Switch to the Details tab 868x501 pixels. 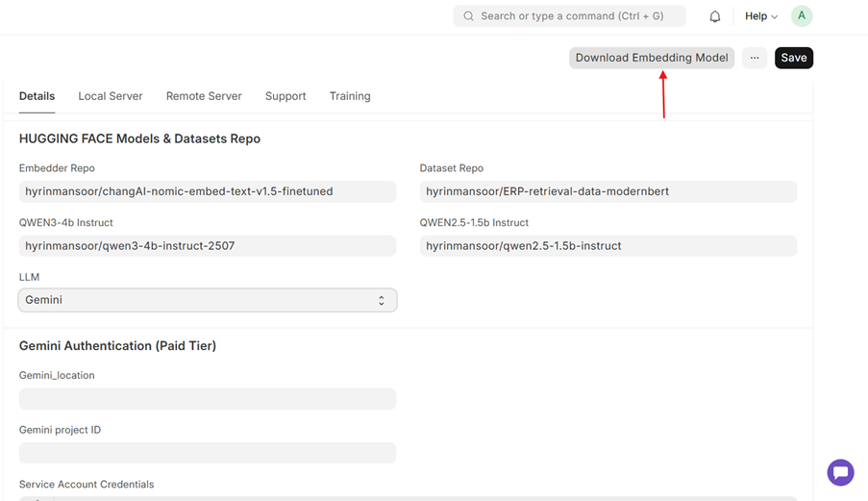pyautogui.click(x=37, y=96)
